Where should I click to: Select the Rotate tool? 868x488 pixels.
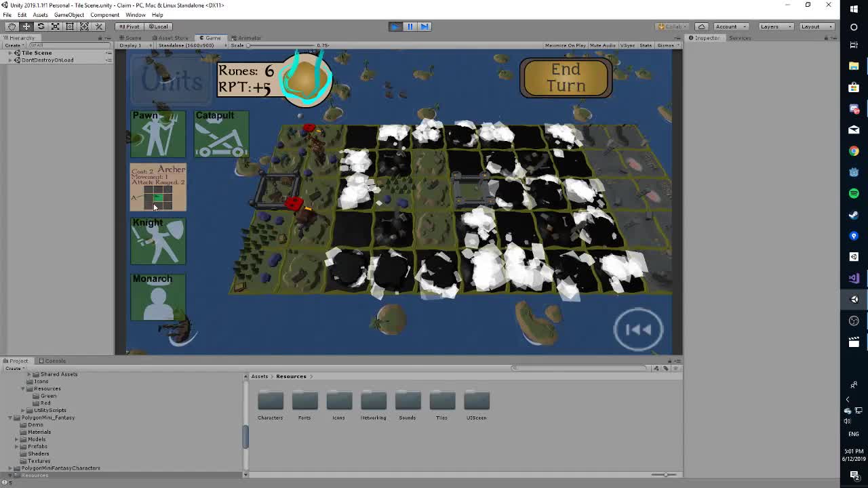point(41,26)
